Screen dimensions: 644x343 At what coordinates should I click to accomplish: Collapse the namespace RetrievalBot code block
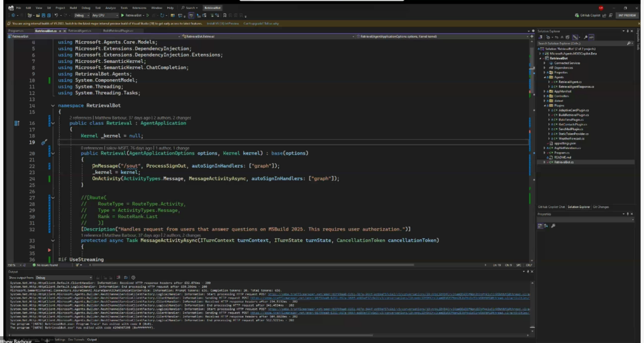pos(53,106)
